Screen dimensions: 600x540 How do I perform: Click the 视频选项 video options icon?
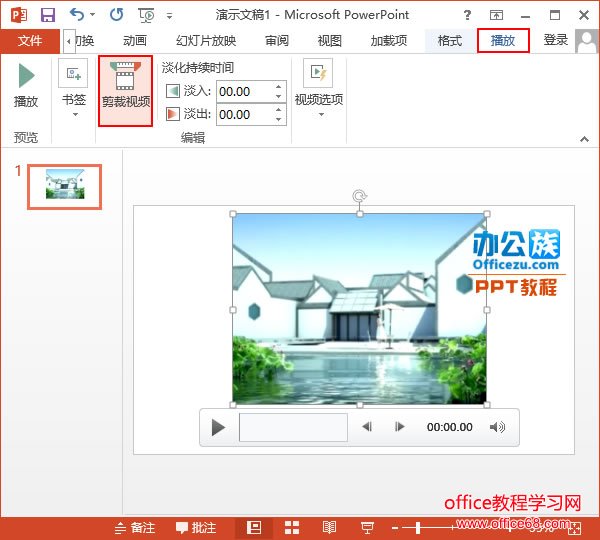318,73
